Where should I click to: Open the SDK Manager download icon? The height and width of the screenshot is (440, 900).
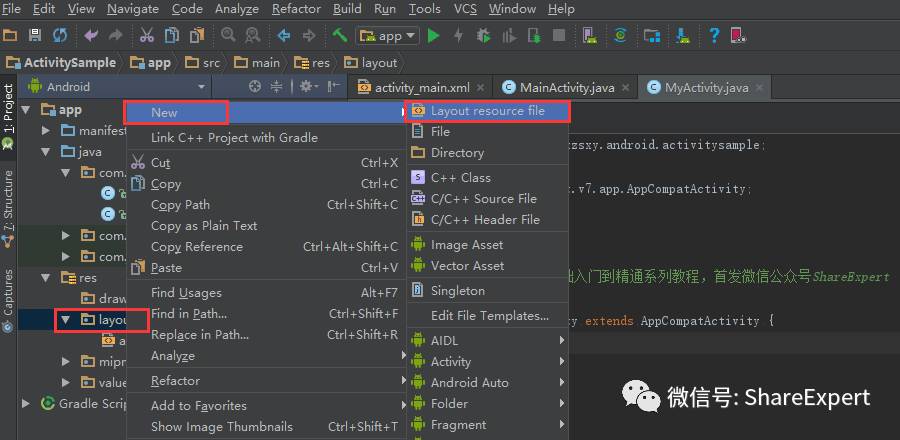(x=682, y=36)
